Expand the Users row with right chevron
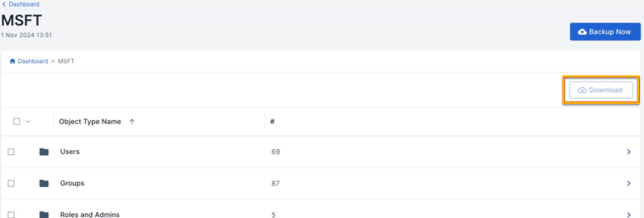Screen dimensions: 644x218 [629, 152]
